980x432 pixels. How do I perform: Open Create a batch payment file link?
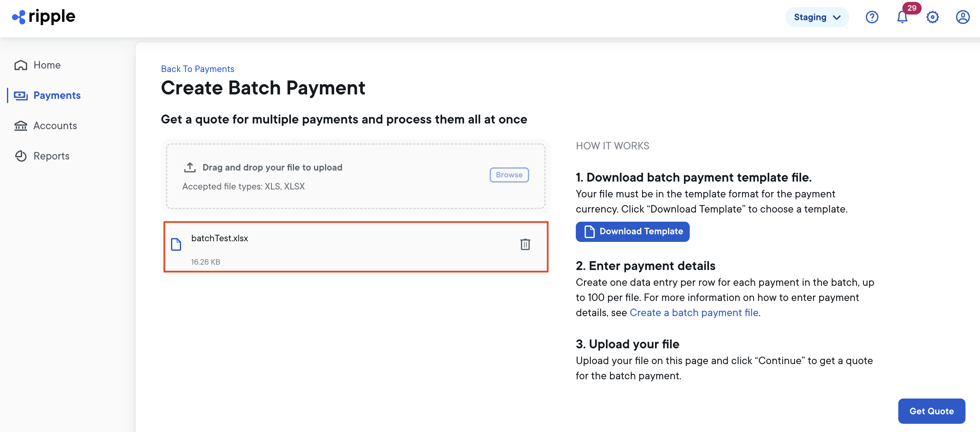tap(694, 313)
